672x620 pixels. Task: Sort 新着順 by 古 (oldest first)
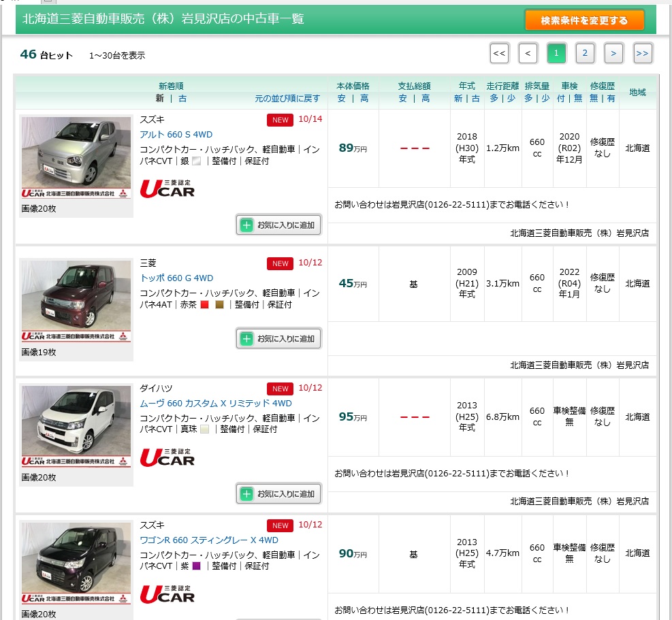[182, 99]
